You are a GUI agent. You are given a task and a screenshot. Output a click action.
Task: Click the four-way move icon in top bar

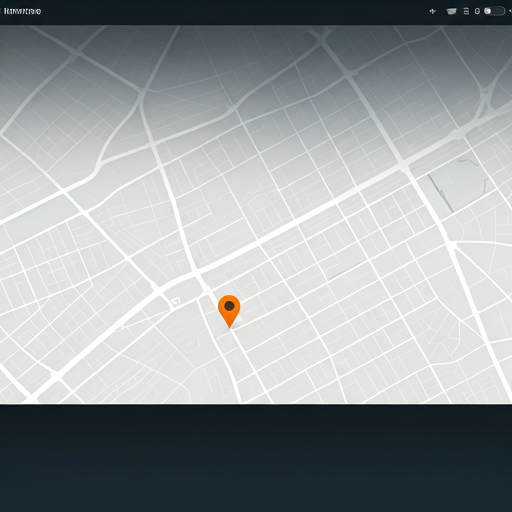(433, 11)
